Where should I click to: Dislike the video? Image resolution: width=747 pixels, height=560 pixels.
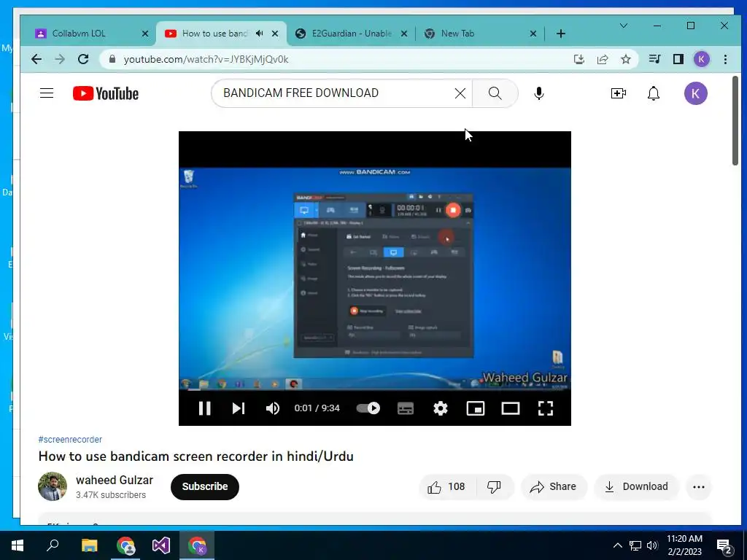pyautogui.click(x=495, y=486)
